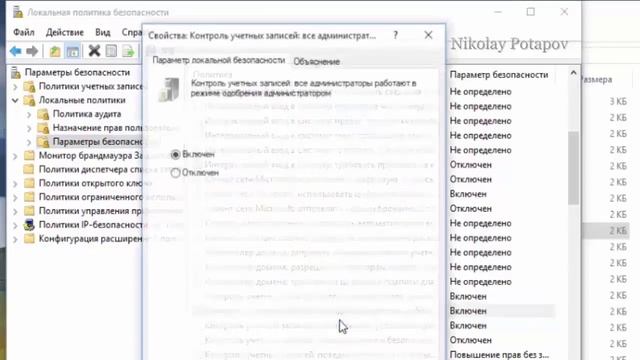Screen dimensions: 640x360
Task: Click the policy list vertical scrollbar thumb
Action: (x=573, y=168)
